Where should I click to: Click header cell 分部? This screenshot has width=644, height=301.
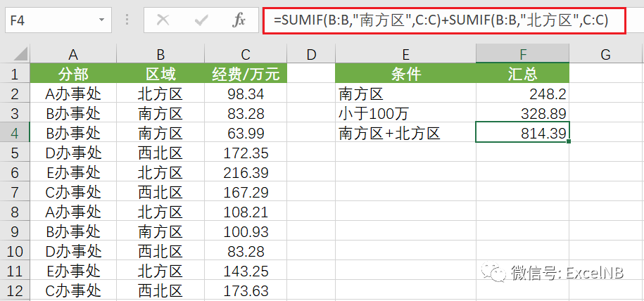click(73, 75)
